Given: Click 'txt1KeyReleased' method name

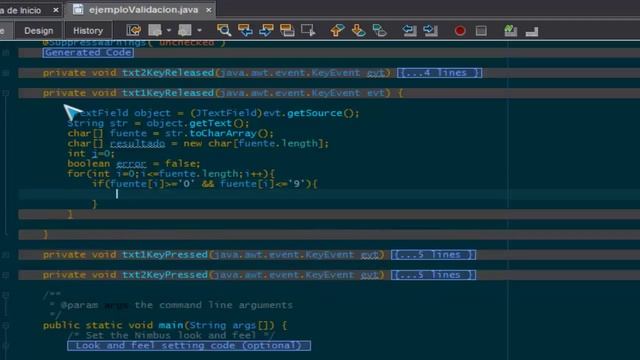Looking at the screenshot, I should click(168, 93).
